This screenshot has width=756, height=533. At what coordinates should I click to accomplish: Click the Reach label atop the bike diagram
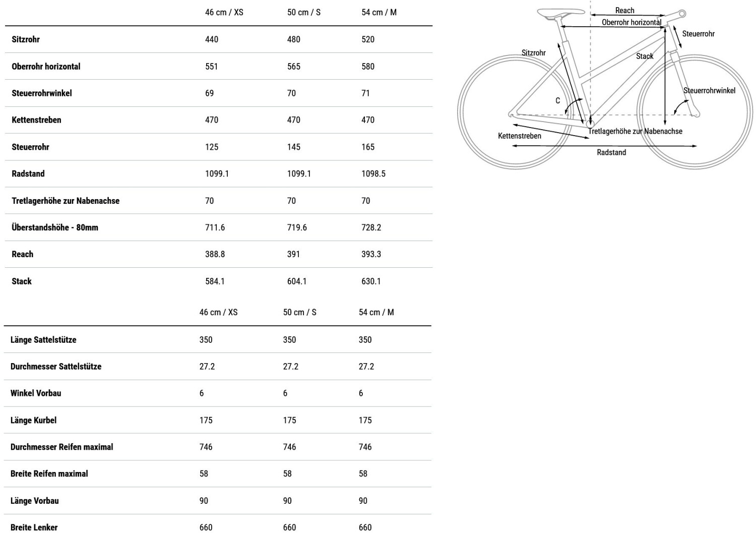click(624, 10)
